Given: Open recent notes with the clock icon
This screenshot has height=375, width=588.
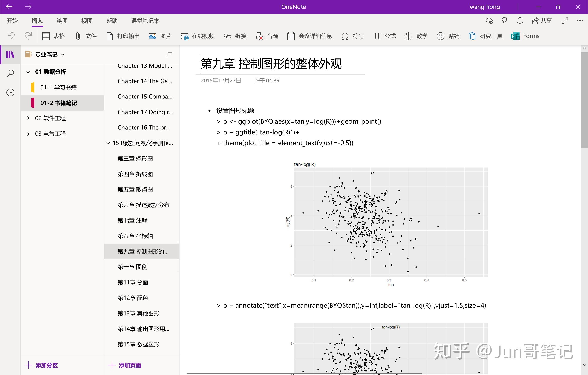Looking at the screenshot, I should 10,92.
